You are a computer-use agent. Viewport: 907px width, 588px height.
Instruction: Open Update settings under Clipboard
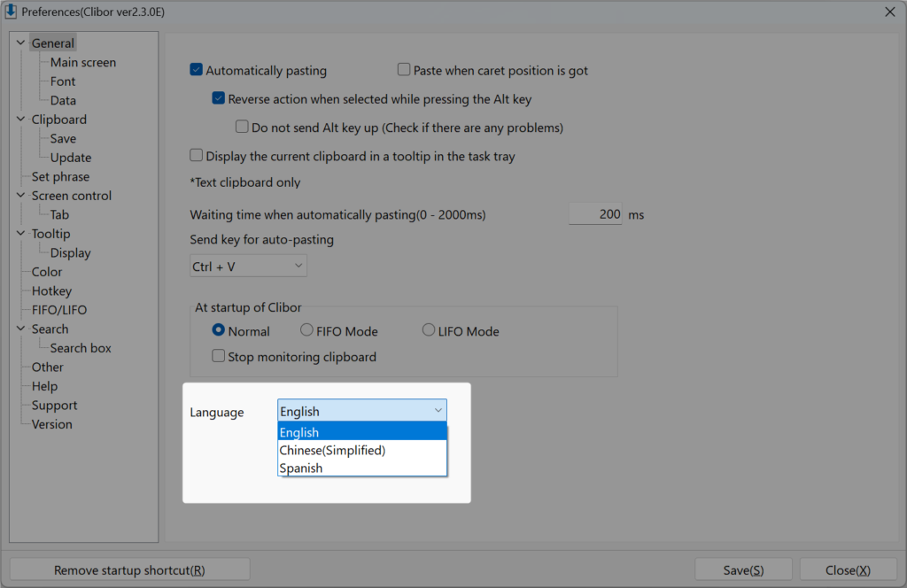tap(71, 158)
